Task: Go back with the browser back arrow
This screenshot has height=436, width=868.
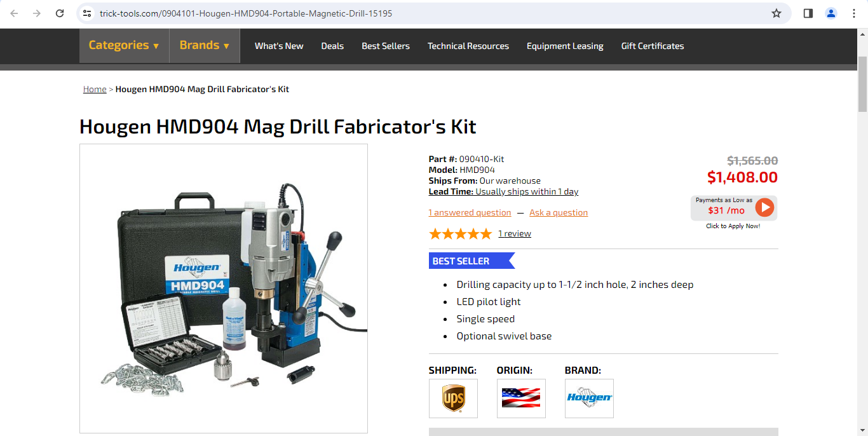Action: [x=14, y=13]
